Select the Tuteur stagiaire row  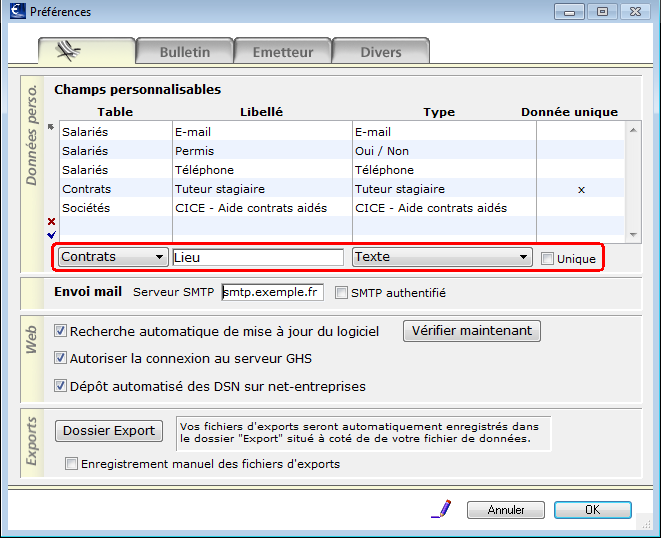pos(341,189)
